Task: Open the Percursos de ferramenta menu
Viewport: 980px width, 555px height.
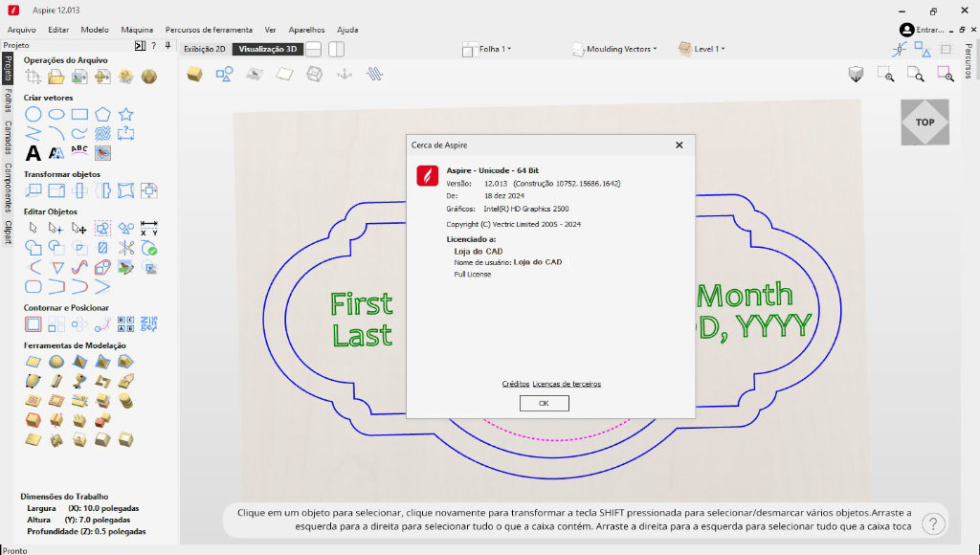Action: coord(209,30)
